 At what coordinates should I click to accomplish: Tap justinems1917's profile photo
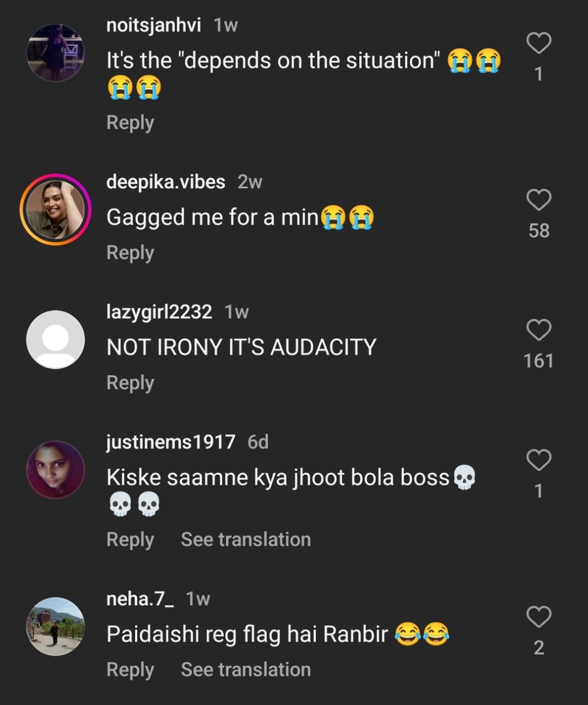pos(56,469)
